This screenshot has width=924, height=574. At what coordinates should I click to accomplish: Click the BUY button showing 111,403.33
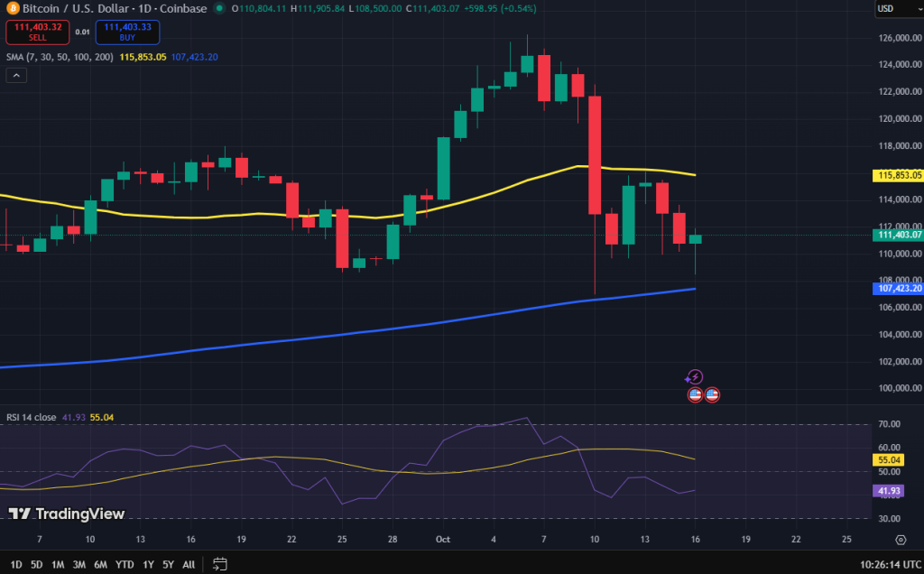click(127, 32)
